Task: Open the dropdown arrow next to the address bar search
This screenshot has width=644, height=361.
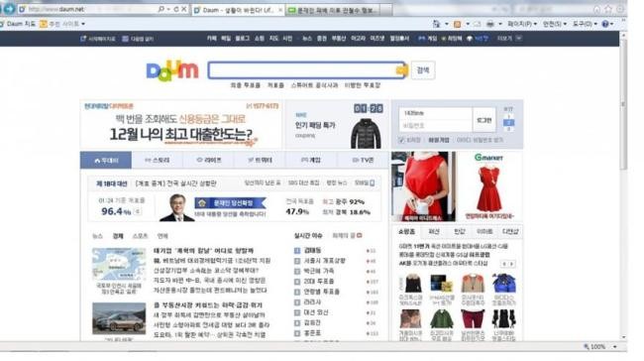Action: coord(168,9)
